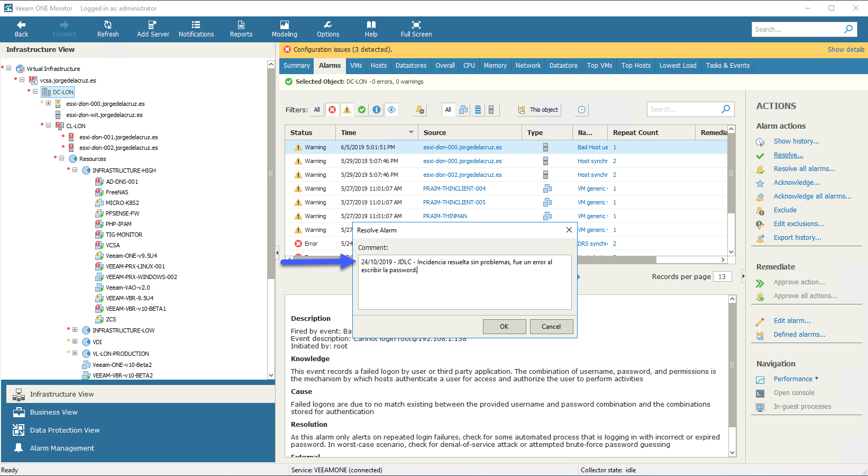Open Options from toolbar
The image size is (868, 476).
[x=328, y=29]
